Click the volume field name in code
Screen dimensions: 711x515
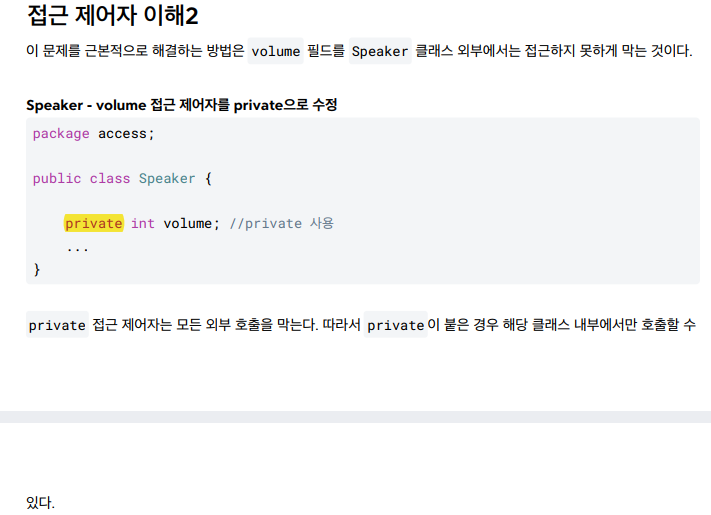pos(188,223)
